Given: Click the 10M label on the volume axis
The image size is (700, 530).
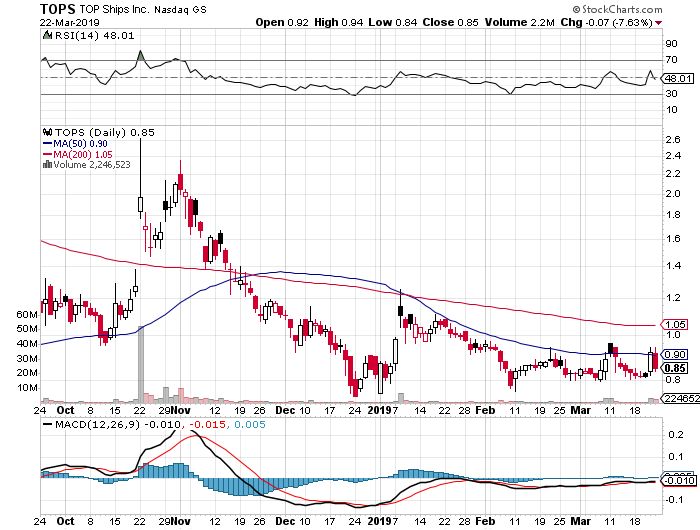Looking at the screenshot, I should (x=27, y=388).
